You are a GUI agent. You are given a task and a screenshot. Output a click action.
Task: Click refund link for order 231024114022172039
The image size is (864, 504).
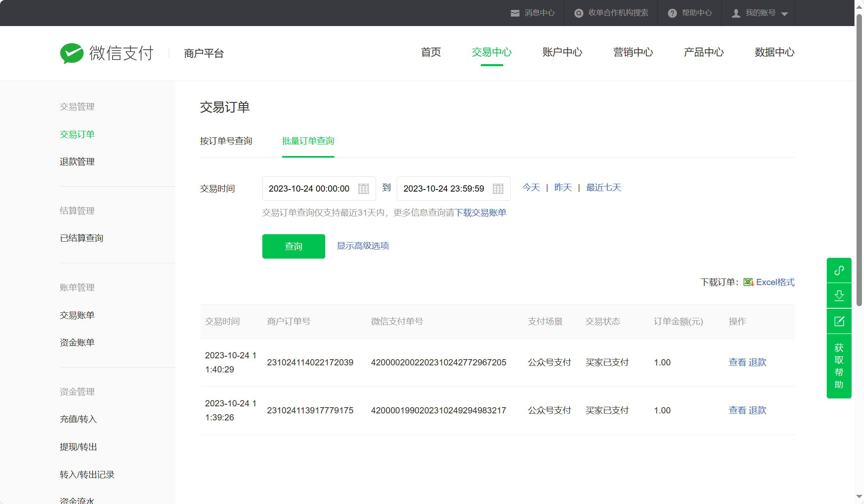pos(757,362)
